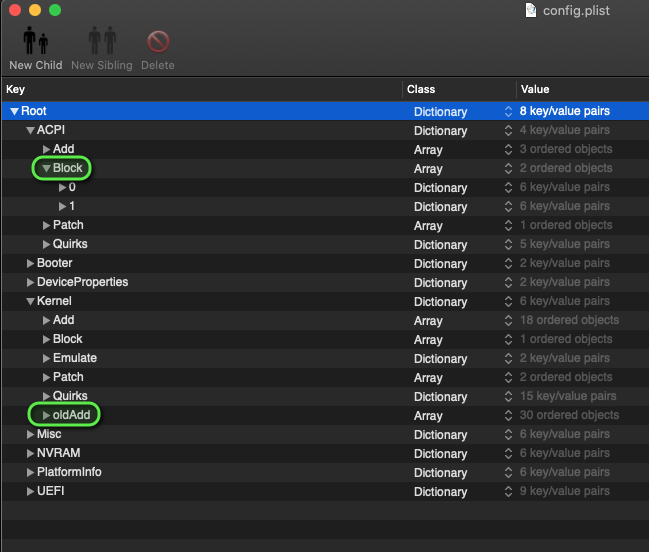
Task: Open class stepper for NVRAM row
Action: 508,454
